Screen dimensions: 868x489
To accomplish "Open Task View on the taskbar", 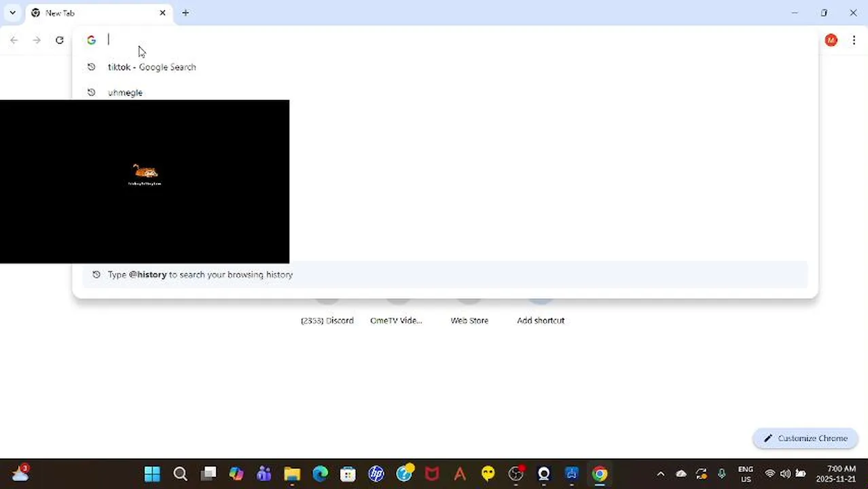I will (x=209, y=473).
